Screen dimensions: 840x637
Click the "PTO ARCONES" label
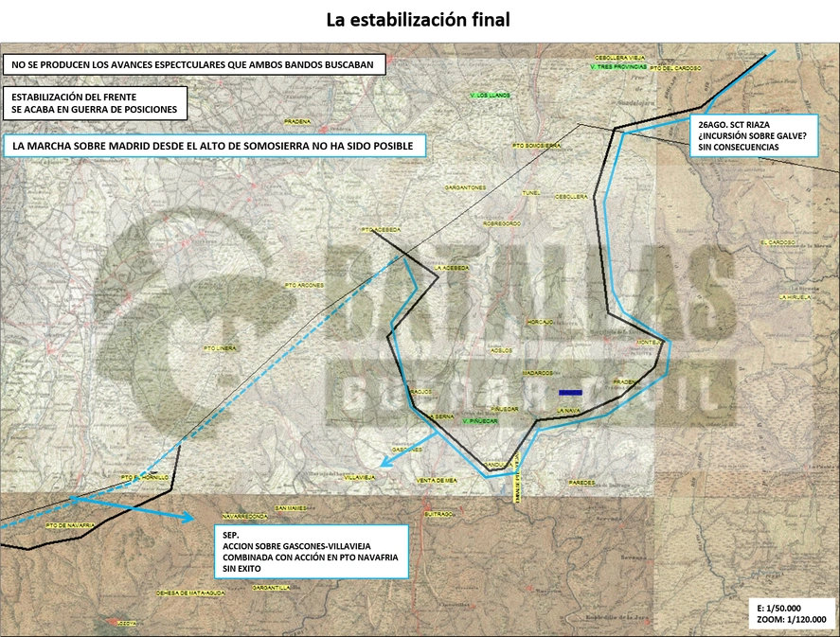(x=304, y=285)
